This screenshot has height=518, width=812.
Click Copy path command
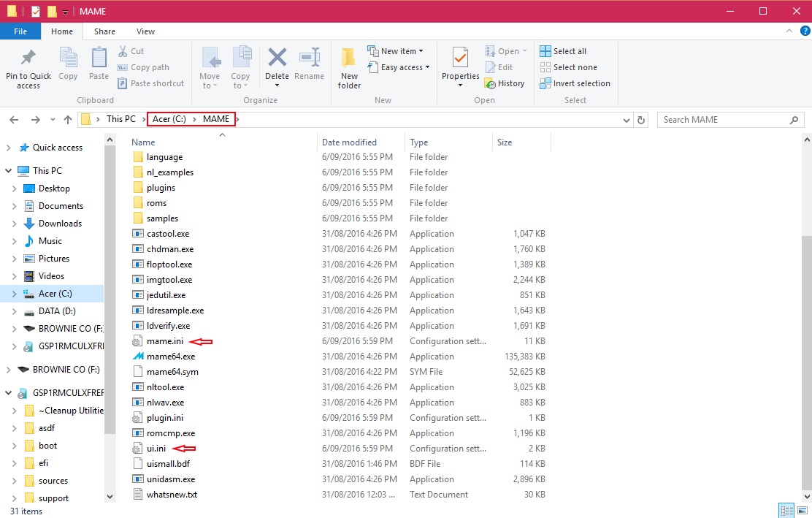coord(143,67)
